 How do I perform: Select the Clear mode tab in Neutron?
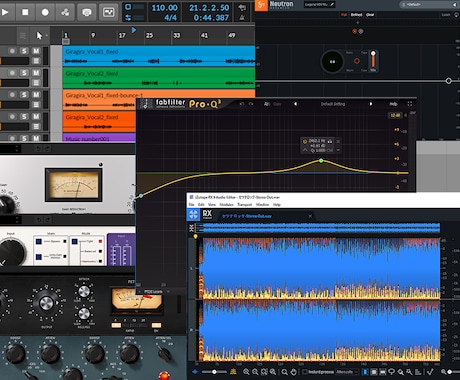(x=370, y=15)
